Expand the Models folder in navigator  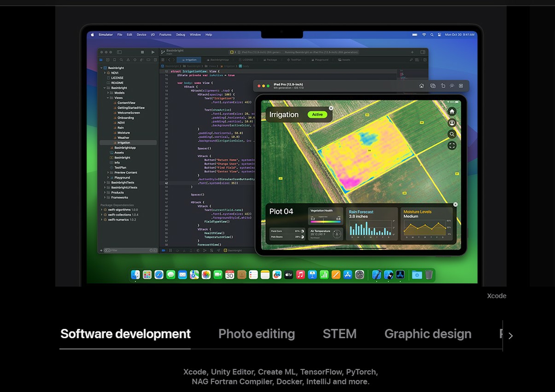tap(108, 93)
